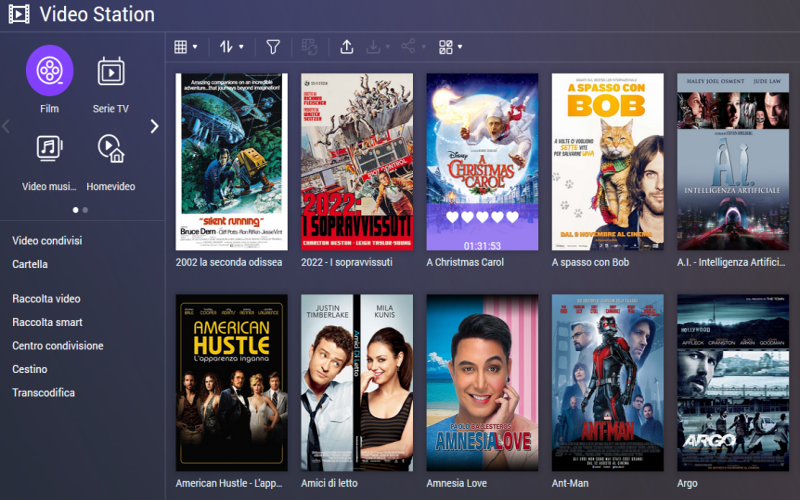Open the American Hustle poster
Screen dimensions: 800x500
tap(232, 383)
